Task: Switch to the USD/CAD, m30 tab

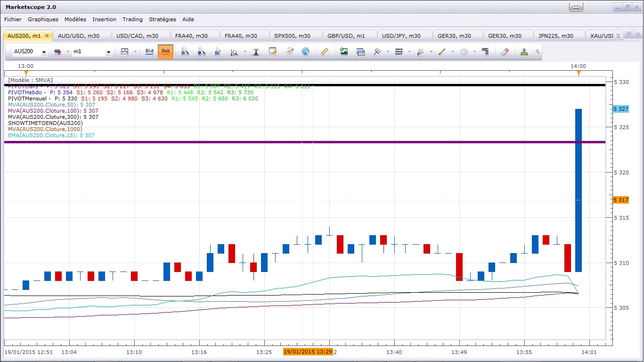Action: 137,36
